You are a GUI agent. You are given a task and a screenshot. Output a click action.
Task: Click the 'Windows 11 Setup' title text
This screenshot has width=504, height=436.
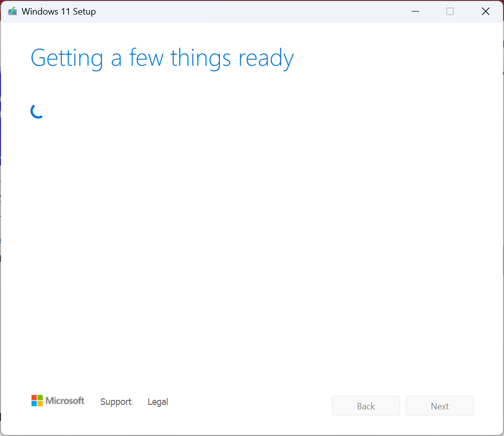click(59, 12)
